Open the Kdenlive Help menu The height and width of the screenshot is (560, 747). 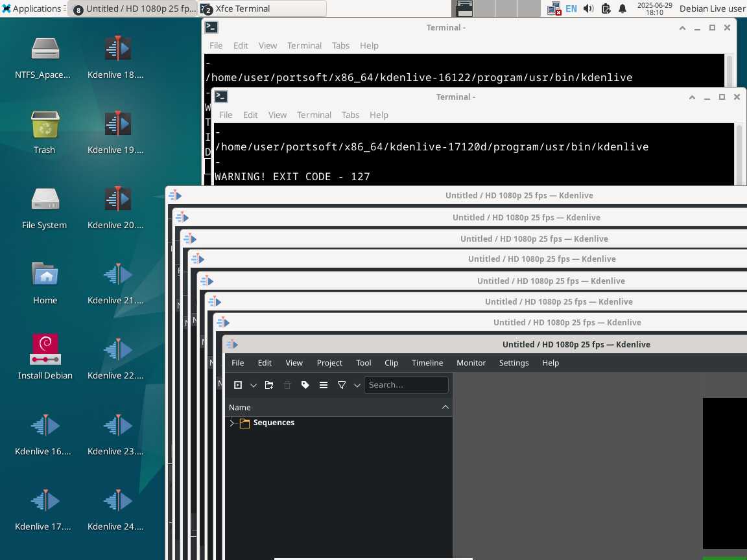click(551, 363)
